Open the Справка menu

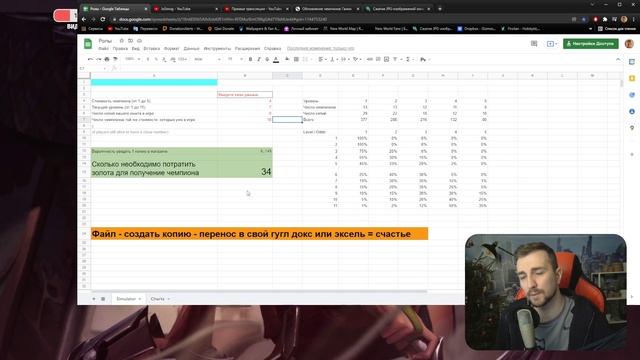(x=273, y=49)
